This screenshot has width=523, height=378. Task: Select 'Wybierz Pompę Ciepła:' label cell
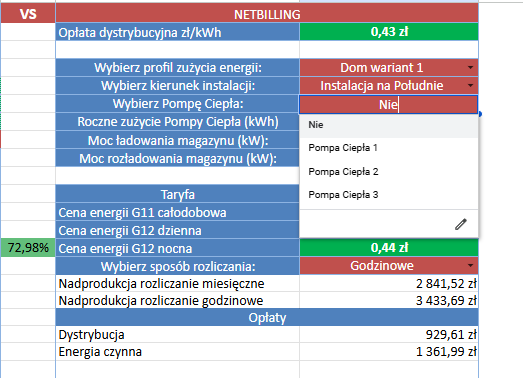pos(177,104)
